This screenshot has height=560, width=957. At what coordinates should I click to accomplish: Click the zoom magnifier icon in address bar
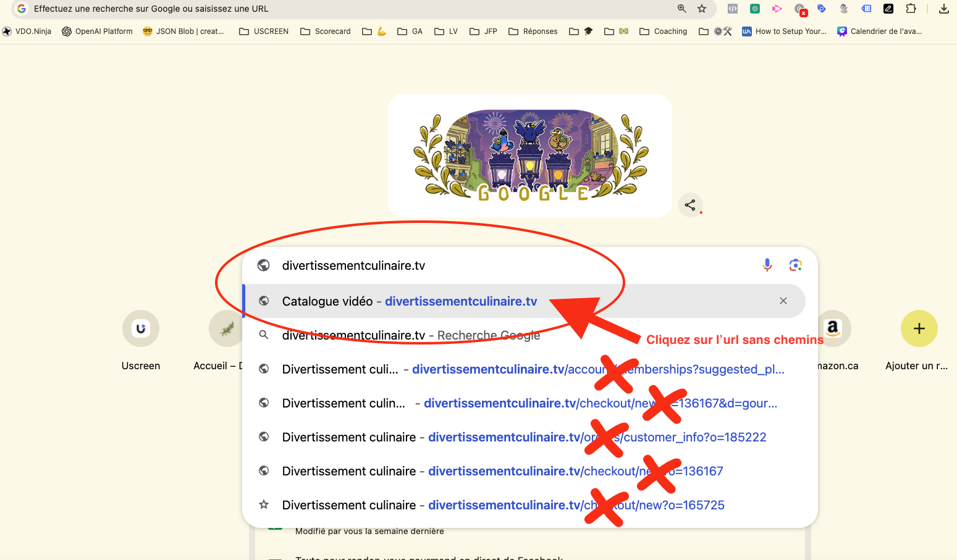682,9
